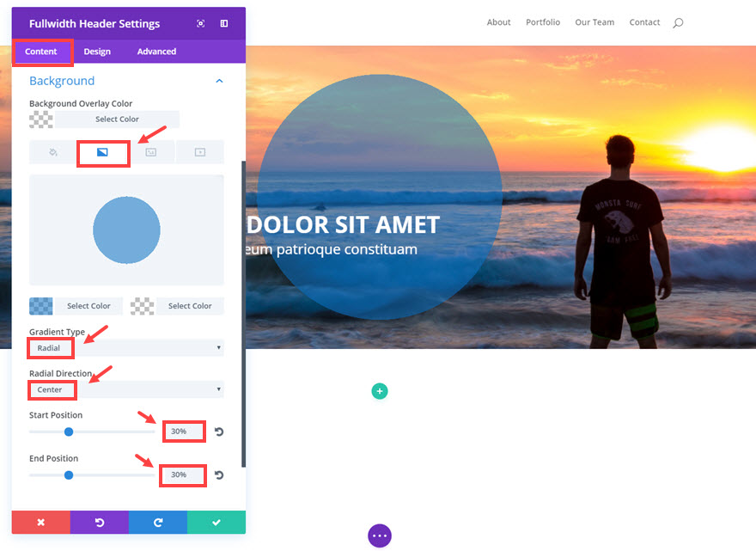Click the first gradient blue color swatch

point(41,306)
